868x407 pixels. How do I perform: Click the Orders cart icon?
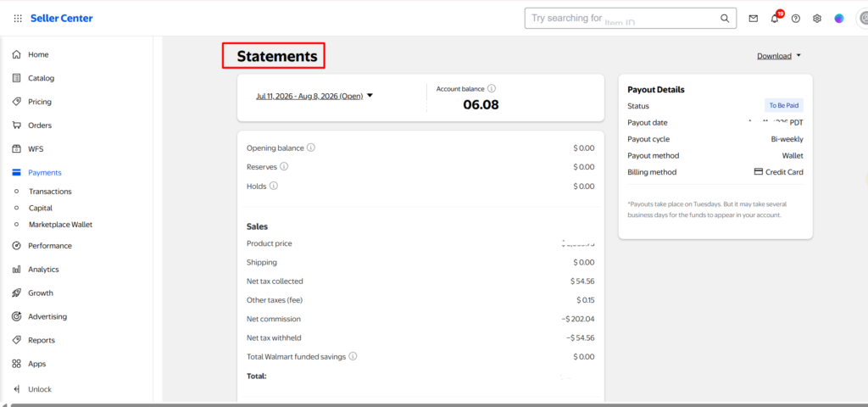[17, 125]
